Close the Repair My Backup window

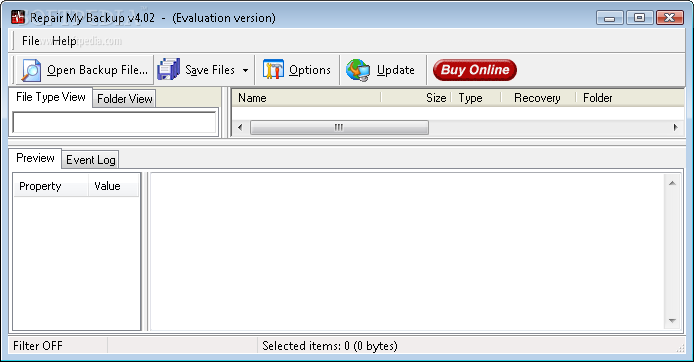coord(670,18)
